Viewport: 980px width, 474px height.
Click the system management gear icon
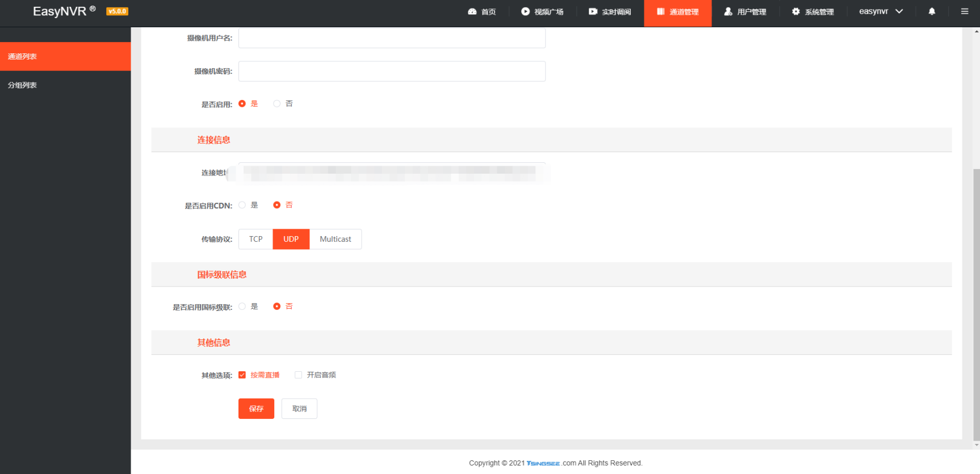pos(795,11)
